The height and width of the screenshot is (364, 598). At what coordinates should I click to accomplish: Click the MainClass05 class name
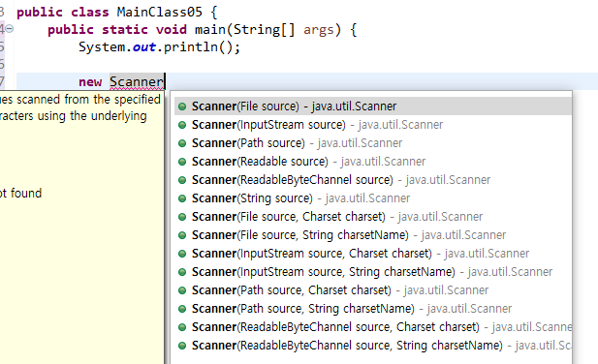click(159, 12)
